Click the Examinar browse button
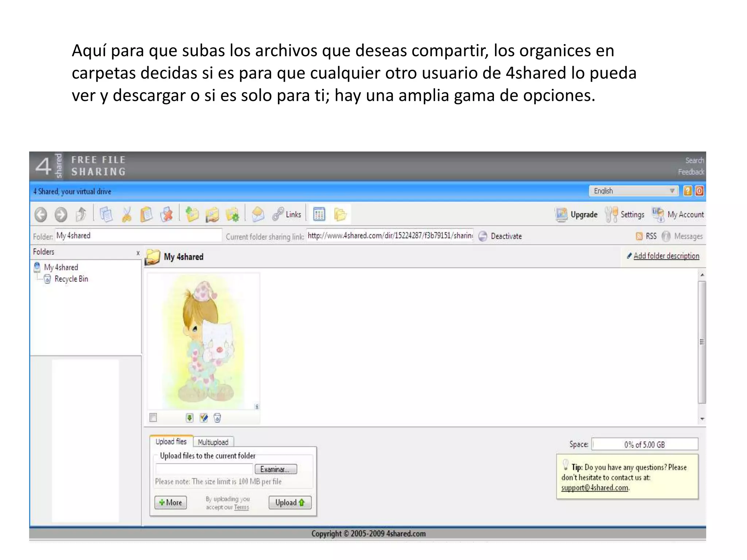 pos(276,469)
